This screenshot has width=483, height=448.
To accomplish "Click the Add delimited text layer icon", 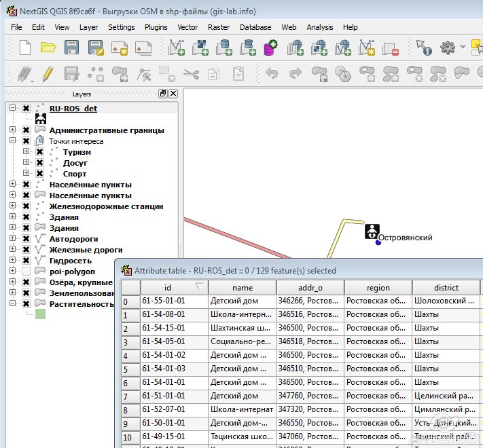I will (367, 48).
